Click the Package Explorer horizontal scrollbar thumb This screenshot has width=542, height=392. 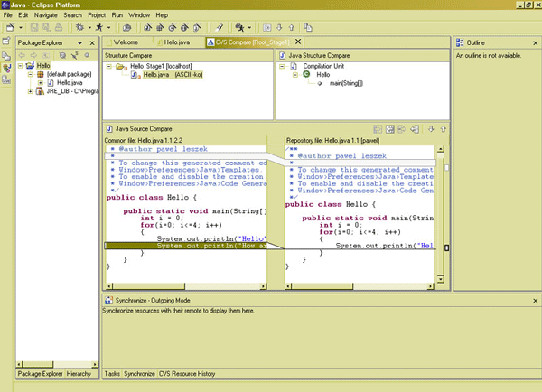click(37, 364)
